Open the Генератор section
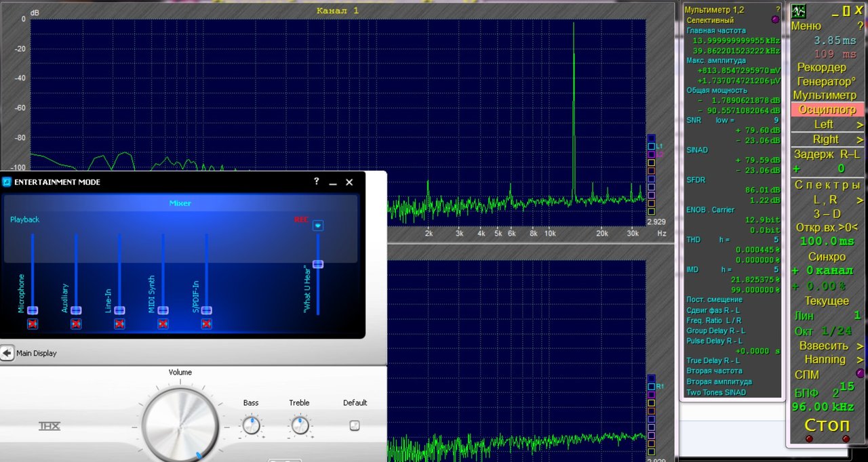The image size is (868, 462). [826, 81]
